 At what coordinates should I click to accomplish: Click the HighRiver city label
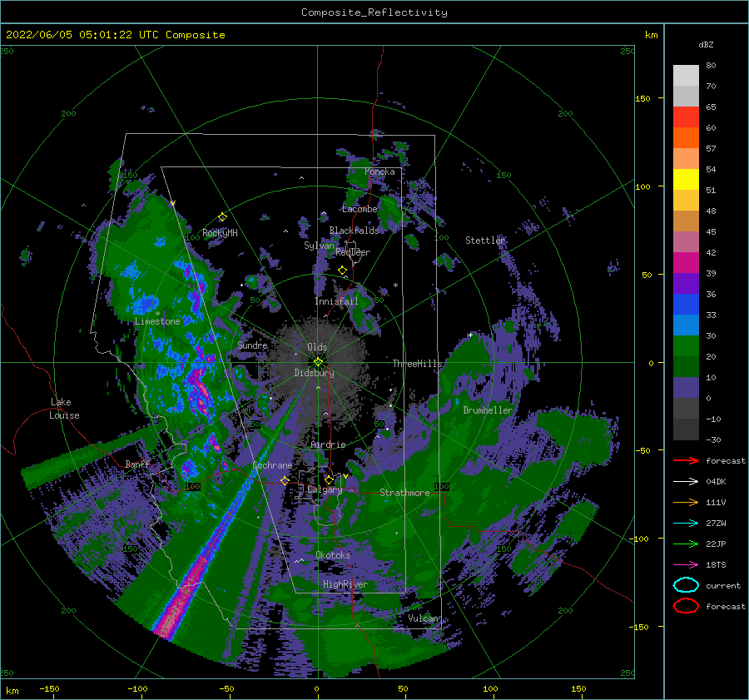pos(345,584)
